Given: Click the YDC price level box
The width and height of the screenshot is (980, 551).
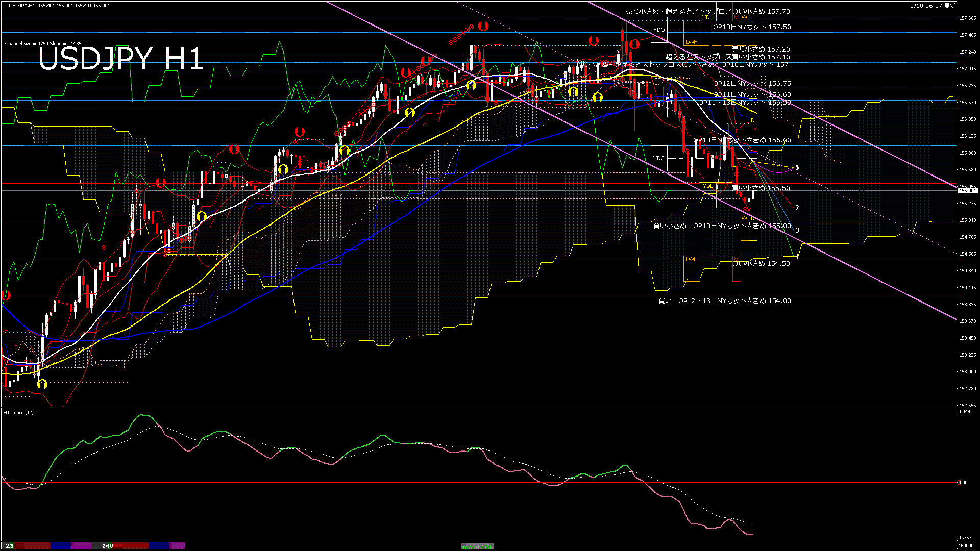Looking at the screenshot, I should tap(659, 158).
